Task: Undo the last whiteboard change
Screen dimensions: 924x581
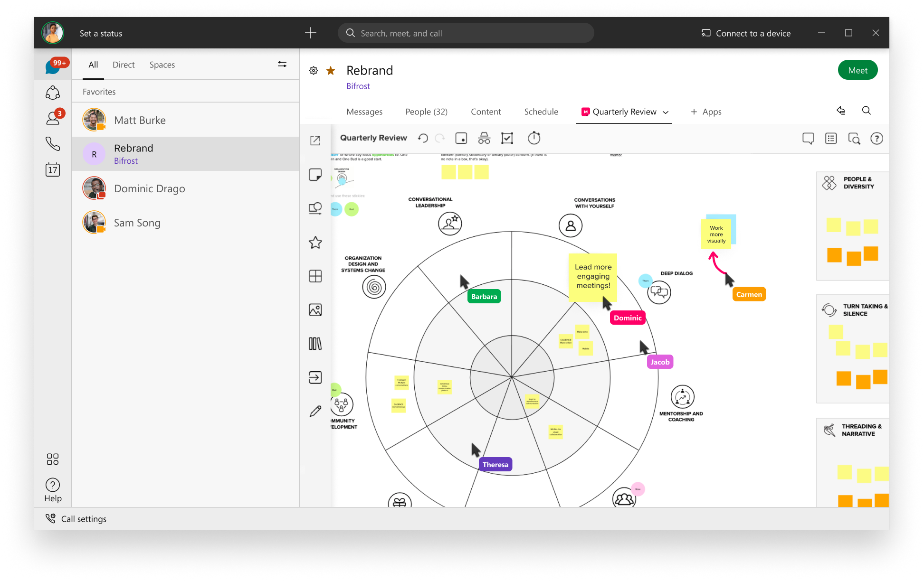Action: (x=423, y=138)
